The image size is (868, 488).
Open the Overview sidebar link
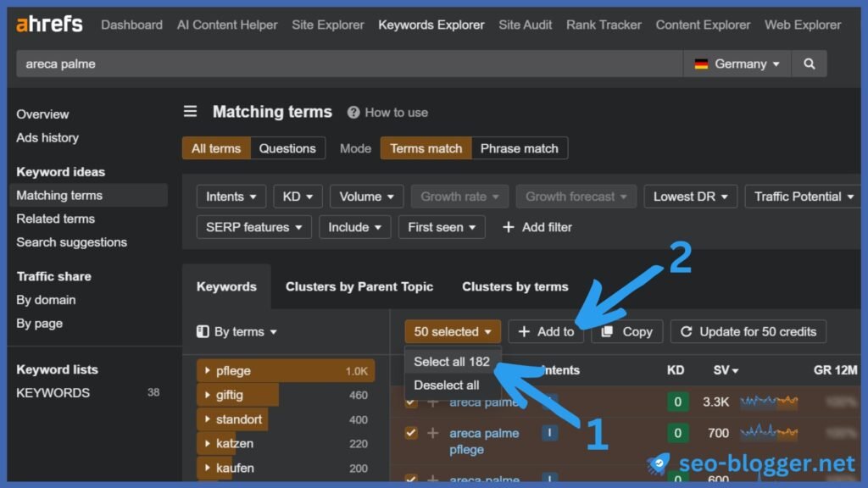coord(42,114)
